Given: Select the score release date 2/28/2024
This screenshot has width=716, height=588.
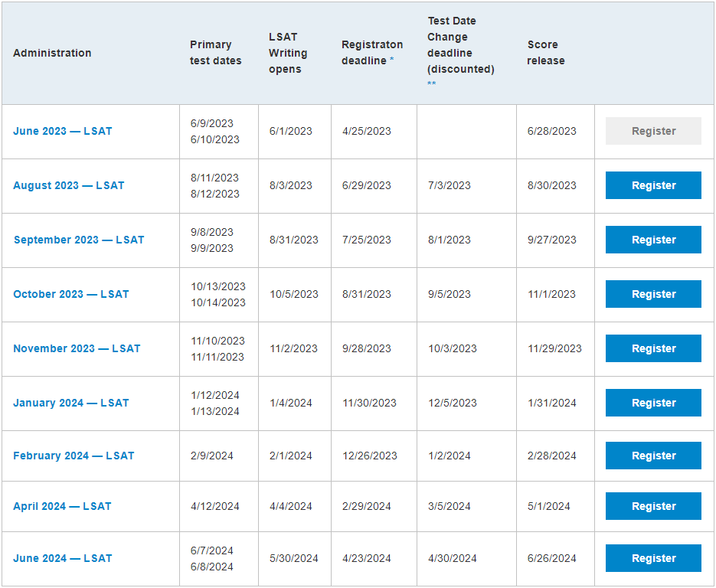Looking at the screenshot, I should 551,456.
